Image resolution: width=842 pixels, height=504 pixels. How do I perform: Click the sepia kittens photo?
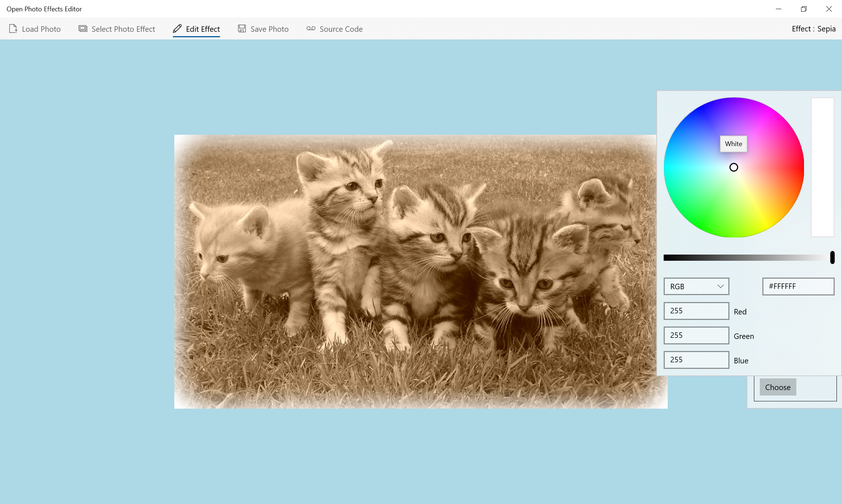coord(421,272)
